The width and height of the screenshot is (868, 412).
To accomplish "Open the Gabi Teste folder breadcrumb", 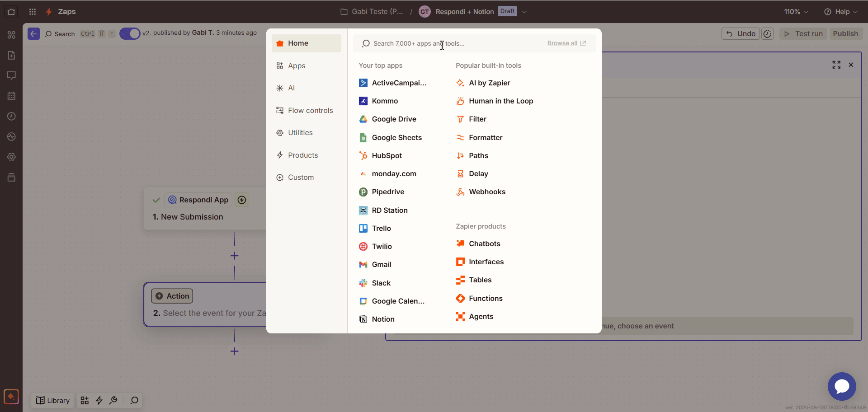I will click(x=372, y=12).
